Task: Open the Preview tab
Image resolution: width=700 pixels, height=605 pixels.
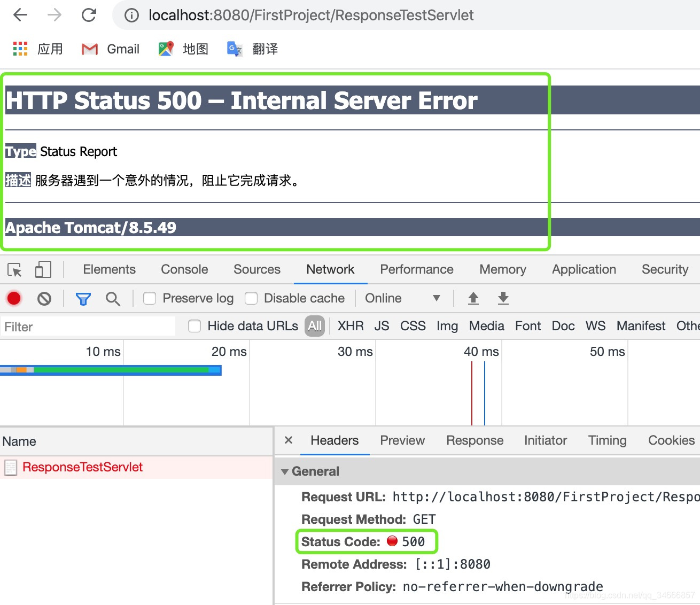Action: 402,440
